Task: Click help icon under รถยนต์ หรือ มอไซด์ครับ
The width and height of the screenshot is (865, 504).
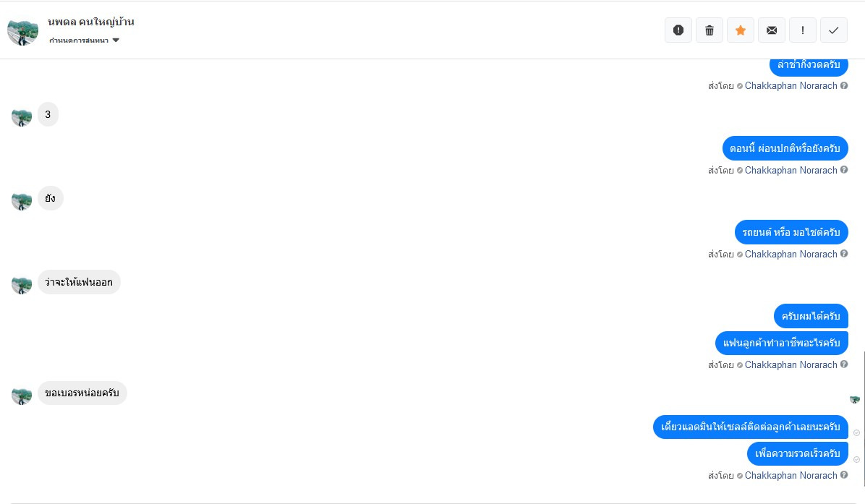Action: (x=844, y=255)
